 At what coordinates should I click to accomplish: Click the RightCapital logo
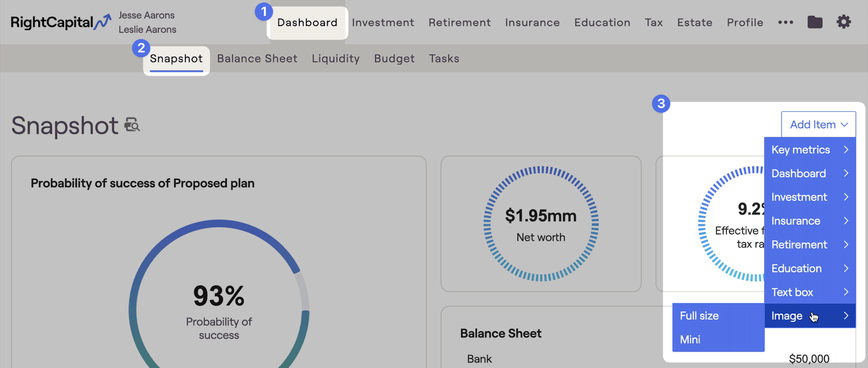point(61,22)
